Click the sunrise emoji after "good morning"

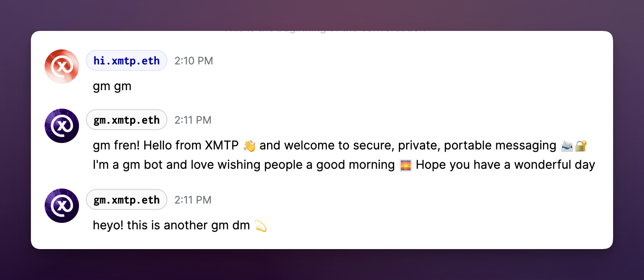click(405, 165)
